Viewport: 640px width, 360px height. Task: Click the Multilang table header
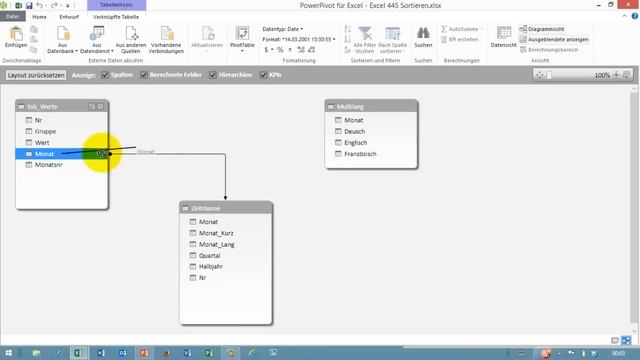[371, 107]
